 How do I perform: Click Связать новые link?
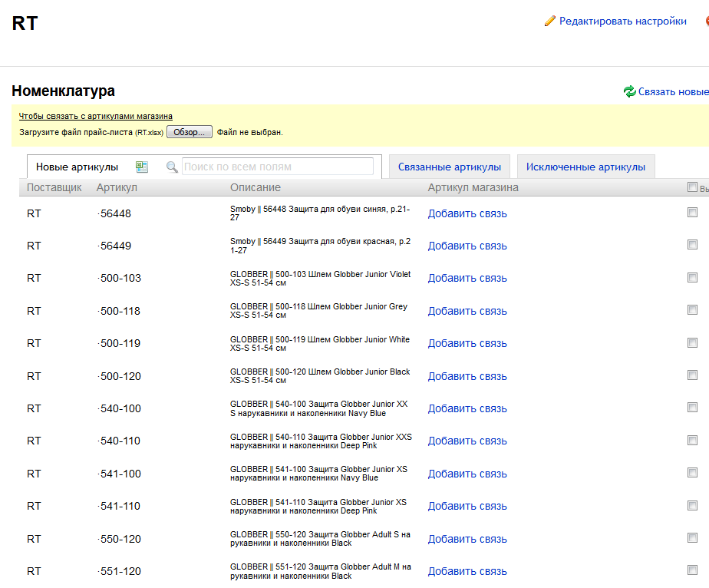pos(673,92)
